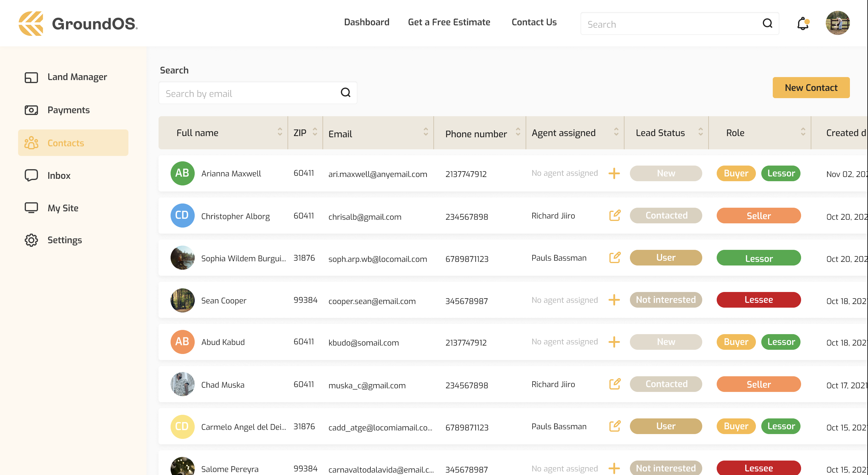This screenshot has height=475, width=868.
Task: Add an agent for Abud Kabud
Action: coord(614,342)
